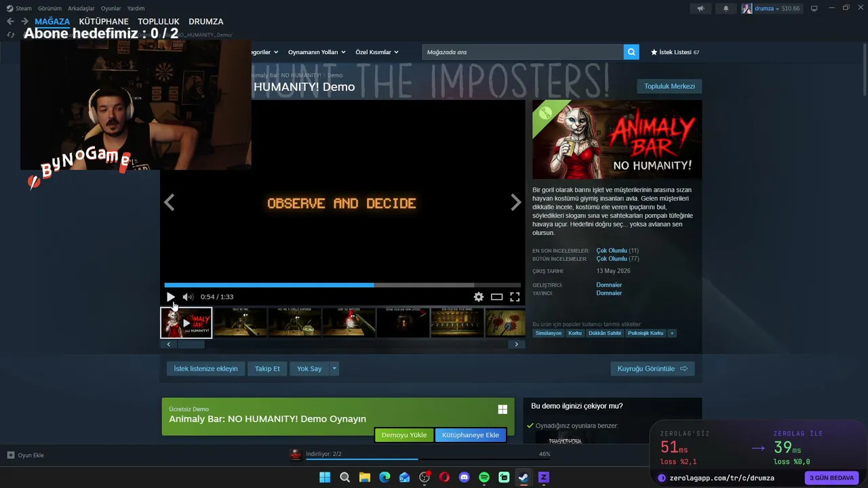Image resolution: width=868 pixels, height=488 pixels.
Task: Open the Oyunlar menu
Action: 111,8
